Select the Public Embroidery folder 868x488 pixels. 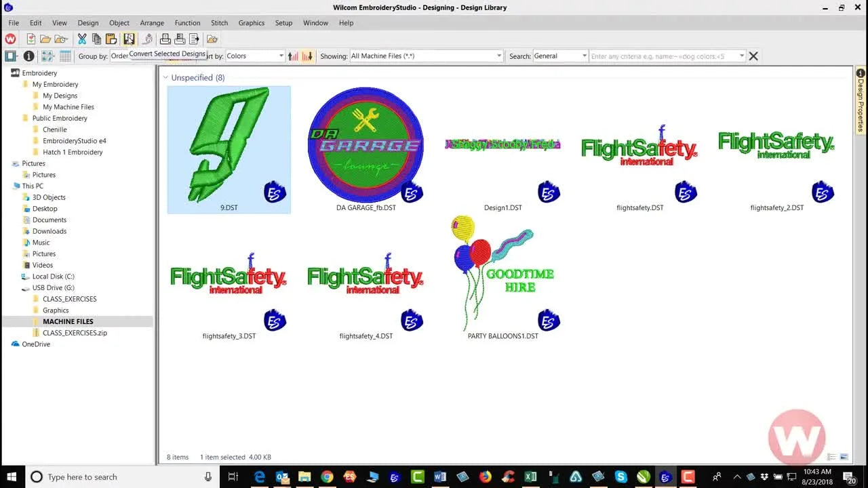60,119
